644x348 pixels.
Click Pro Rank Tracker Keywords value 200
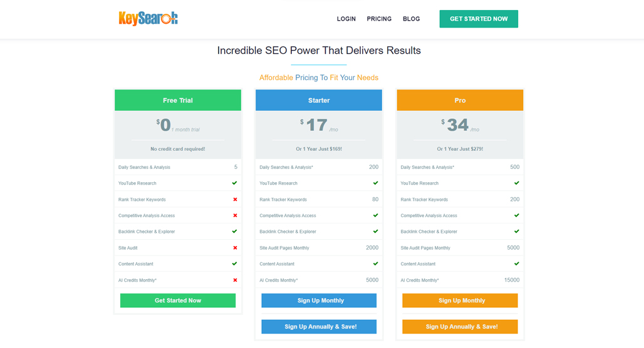click(514, 200)
